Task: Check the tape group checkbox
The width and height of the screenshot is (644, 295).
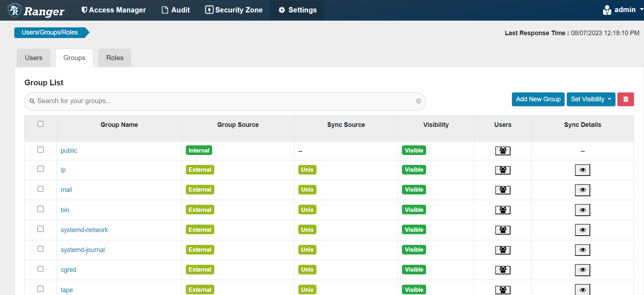Action: (41, 289)
